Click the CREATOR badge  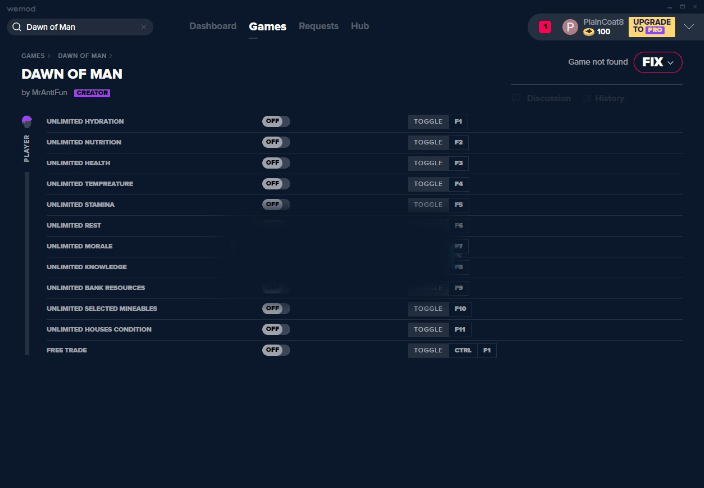pos(92,93)
